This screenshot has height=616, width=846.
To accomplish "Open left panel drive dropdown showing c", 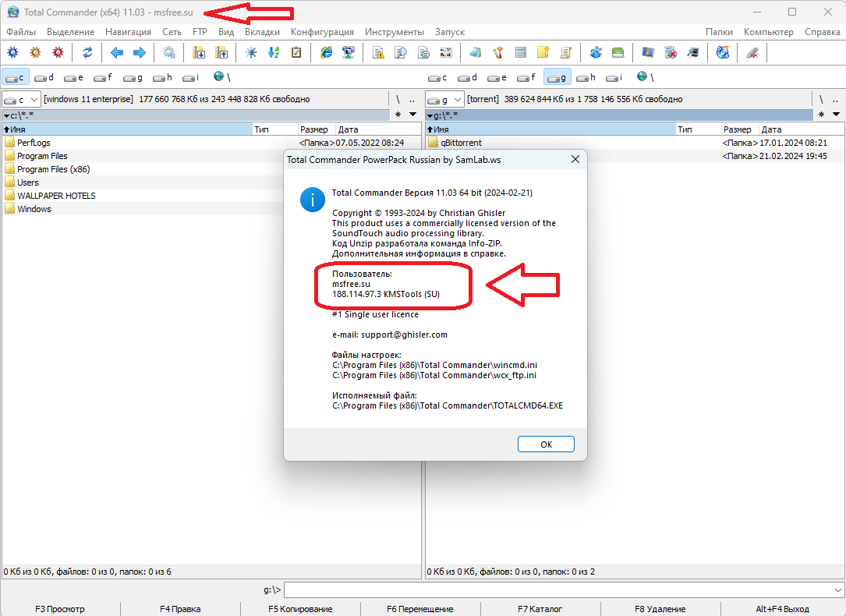I will tap(21, 99).
